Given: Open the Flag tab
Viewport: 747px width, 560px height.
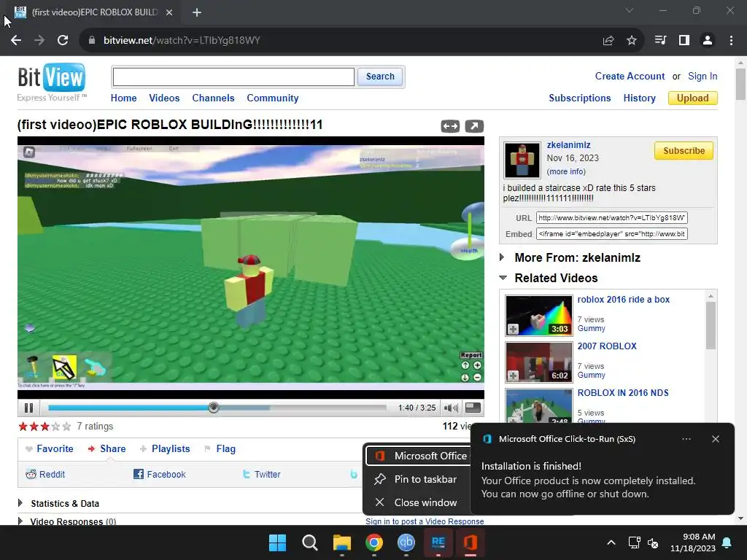Looking at the screenshot, I should click(220, 448).
